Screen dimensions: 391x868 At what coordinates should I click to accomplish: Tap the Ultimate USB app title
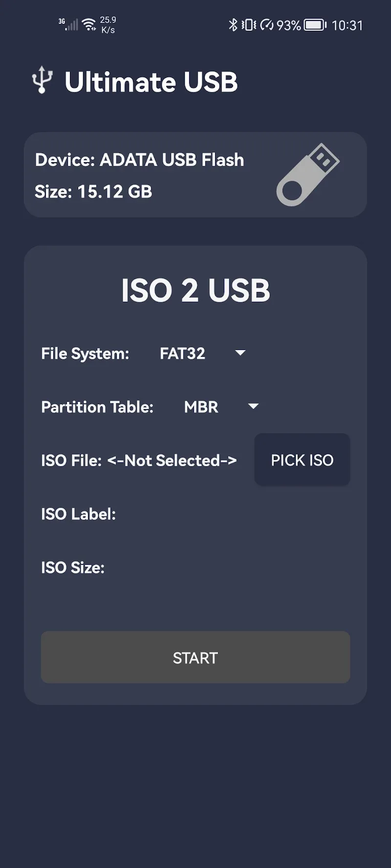(x=151, y=82)
